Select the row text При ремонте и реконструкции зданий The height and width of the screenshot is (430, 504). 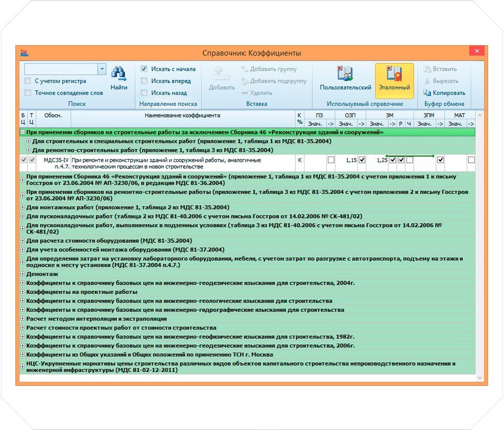click(x=166, y=163)
